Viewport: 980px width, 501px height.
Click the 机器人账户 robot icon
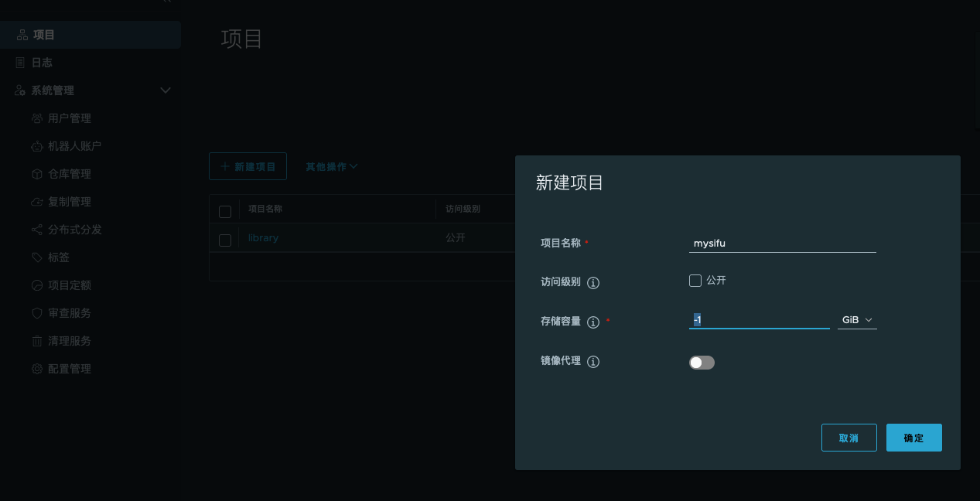(x=36, y=146)
